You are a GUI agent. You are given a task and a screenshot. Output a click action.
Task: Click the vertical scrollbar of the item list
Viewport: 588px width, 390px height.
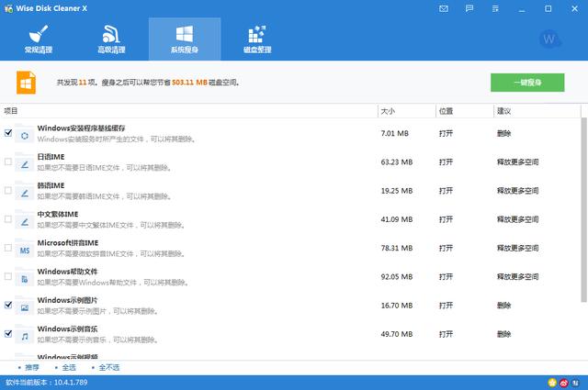pos(584,210)
